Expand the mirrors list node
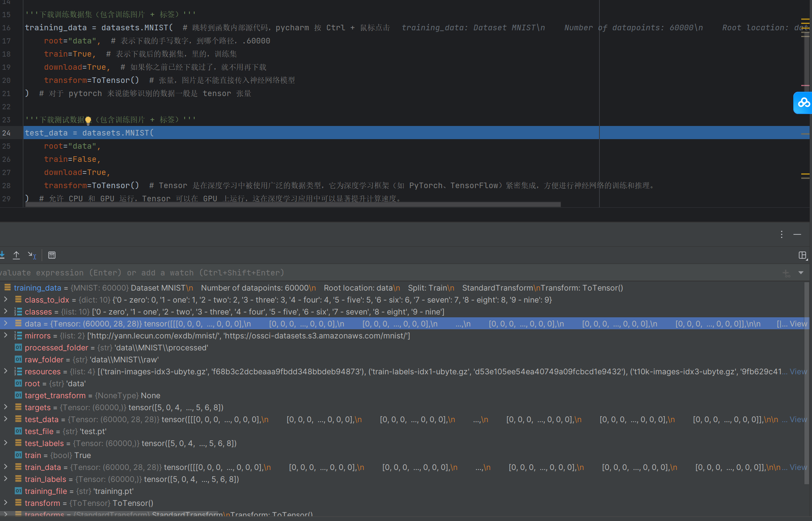The image size is (812, 521). click(6, 335)
